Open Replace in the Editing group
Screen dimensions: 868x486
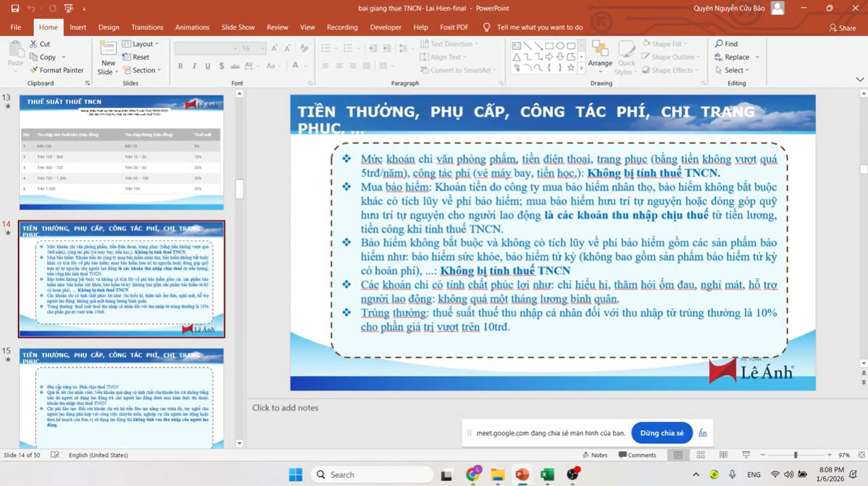[x=732, y=57]
